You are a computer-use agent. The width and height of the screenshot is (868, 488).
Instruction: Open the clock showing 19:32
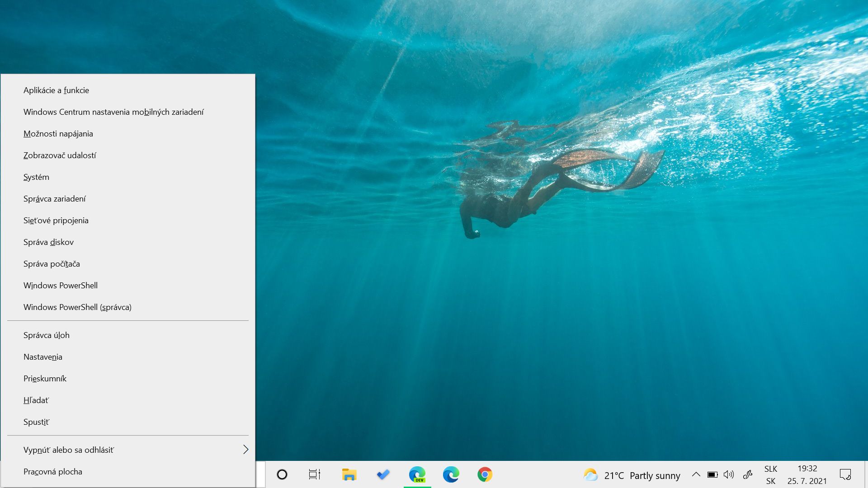tap(807, 475)
